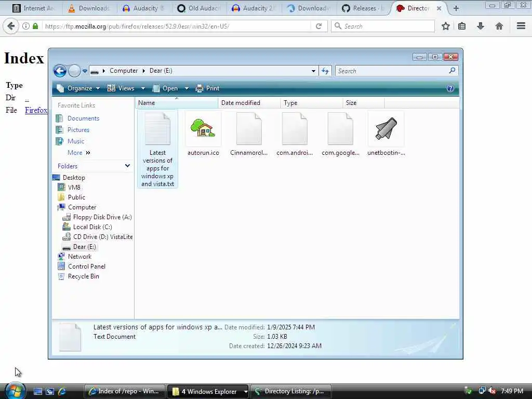The image size is (532, 399).
Task: Select VM8 folder in tree
Action: coord(74,187)
